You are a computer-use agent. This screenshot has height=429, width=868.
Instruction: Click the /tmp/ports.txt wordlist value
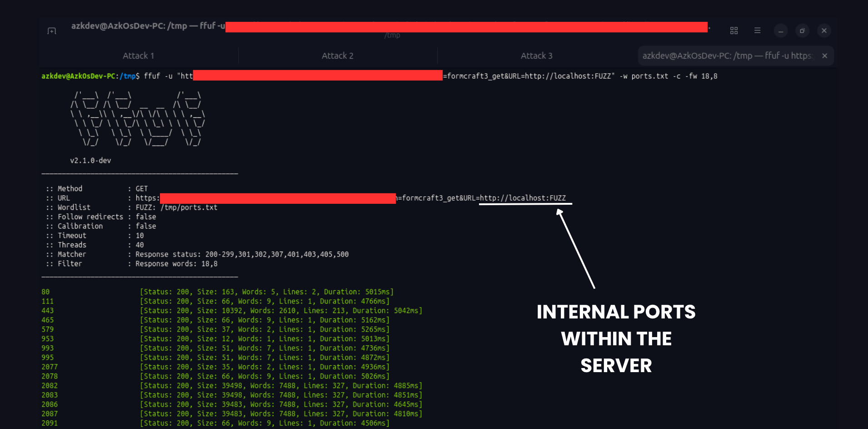(189, 207)
